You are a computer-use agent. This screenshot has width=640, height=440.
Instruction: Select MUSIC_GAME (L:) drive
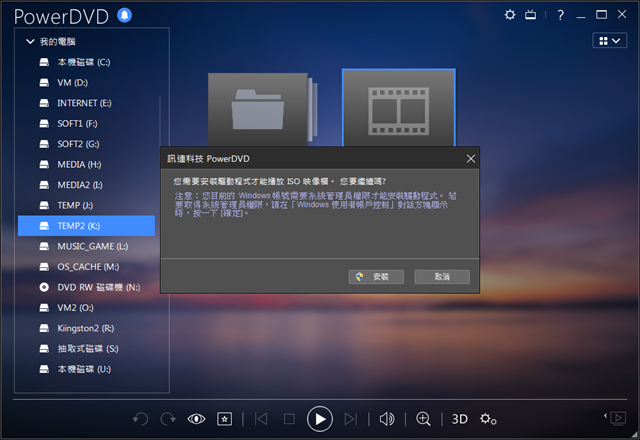(87, 246)
